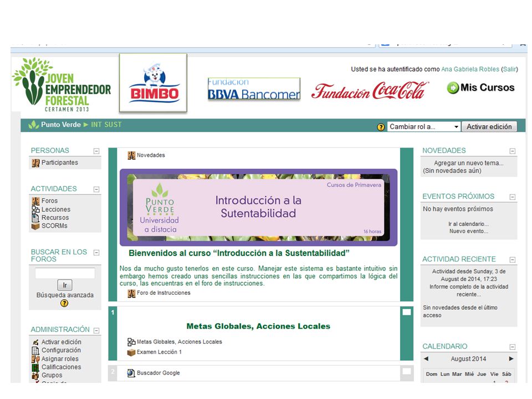532x399 pixels.
Task: Open Recursos activity link
Action: [55, 218]
